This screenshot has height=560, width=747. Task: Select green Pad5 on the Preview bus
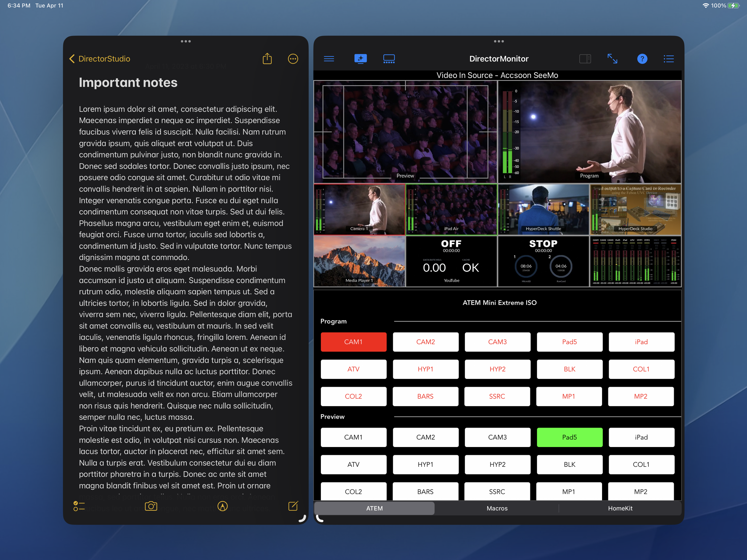(x=570, y=437)
